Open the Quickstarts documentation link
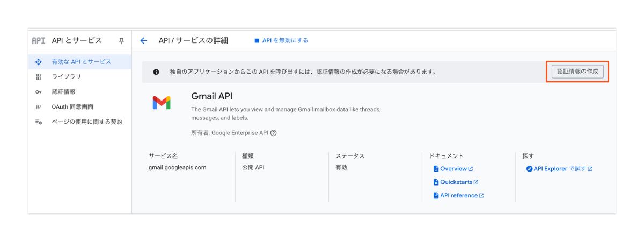 pyautogui.click(x=456, y=182)
